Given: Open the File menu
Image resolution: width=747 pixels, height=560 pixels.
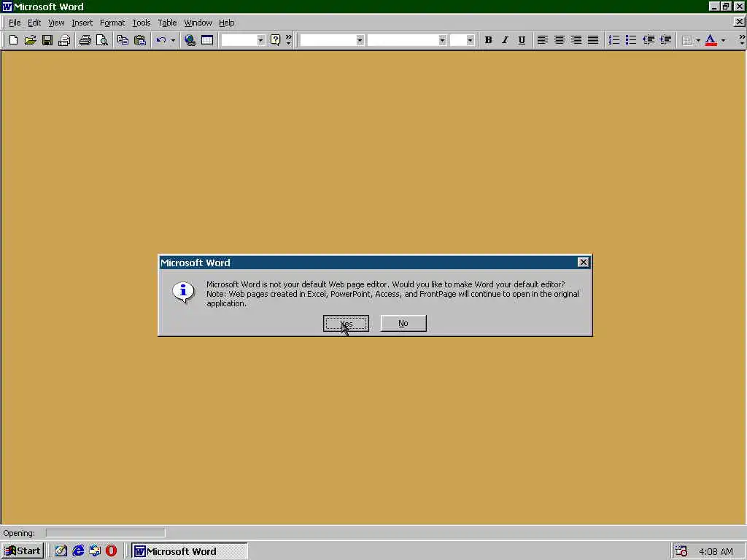Looking at the screenshot, I should tap(15, 23).
